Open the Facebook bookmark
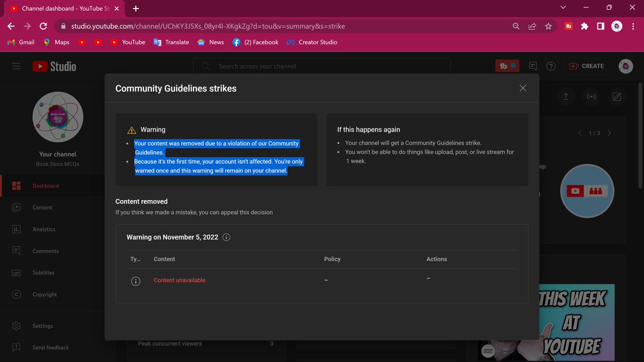The image size is (644, 362). pos(255,42)
